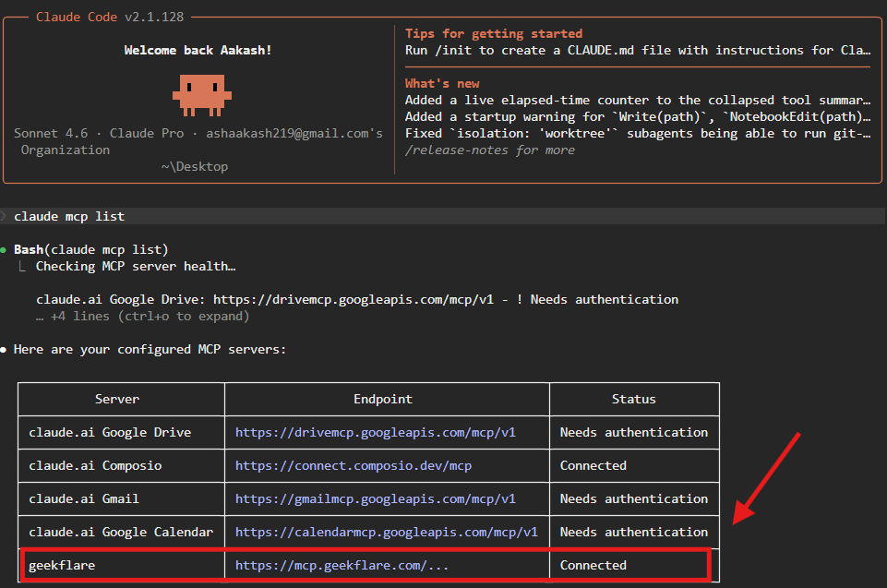Image resolution: width=887 pixels, height=588 pixels.
Task: Click 'Needs authentication' status in Google Drive row
Action: 633,432
